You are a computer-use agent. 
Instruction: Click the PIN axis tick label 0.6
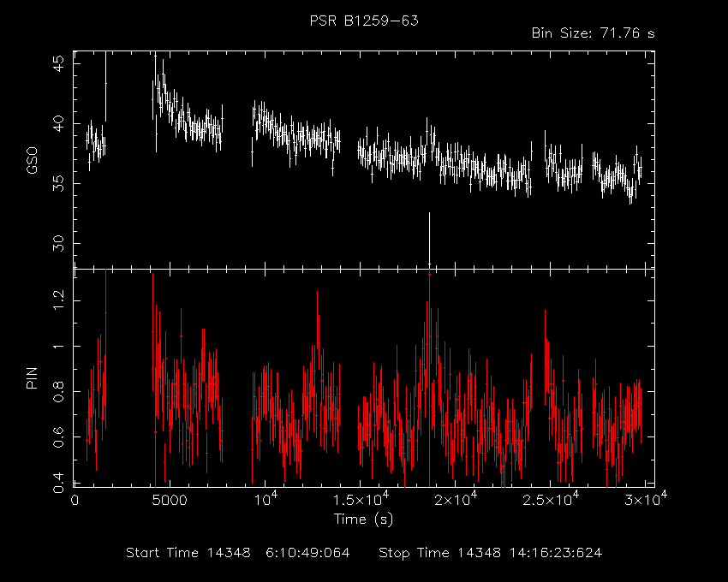(x=59, y=436)
